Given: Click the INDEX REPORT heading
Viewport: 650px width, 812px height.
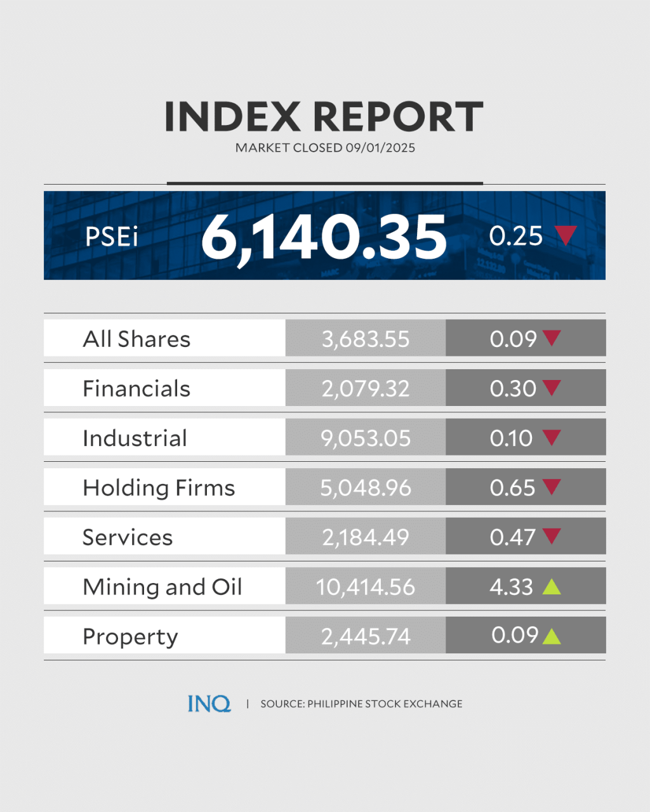Looking at the screenshot, I should pos(324,117).
